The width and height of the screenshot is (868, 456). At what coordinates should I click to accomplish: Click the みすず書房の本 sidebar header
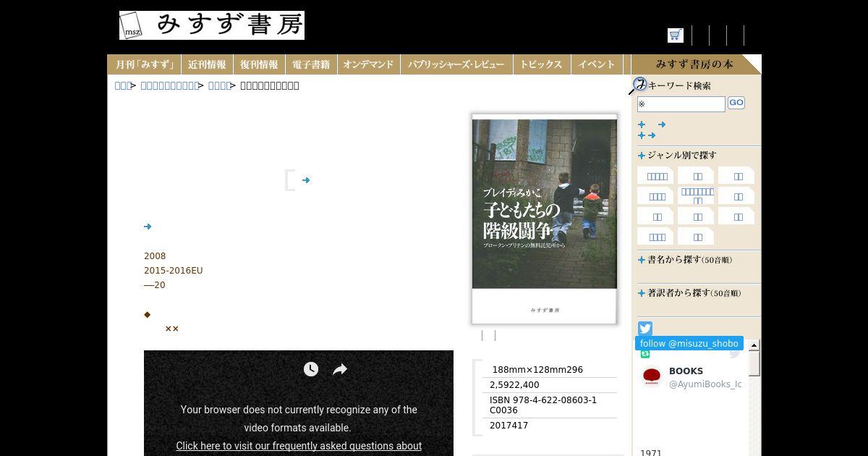click(x=694, y=64)
